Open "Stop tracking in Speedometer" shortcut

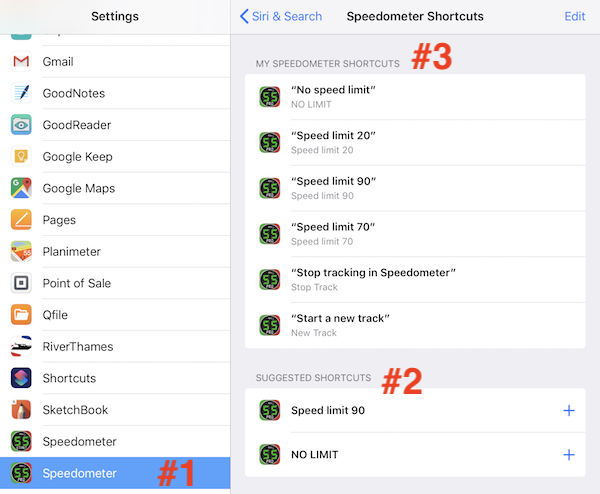click(x=415, y=279)
